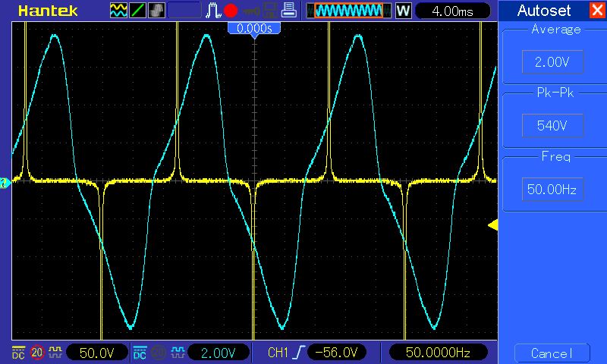The height and width of the screenshot is (364, 607).
Task: Click the yellow trigger level arrow marker
Action: coord(492,225)
